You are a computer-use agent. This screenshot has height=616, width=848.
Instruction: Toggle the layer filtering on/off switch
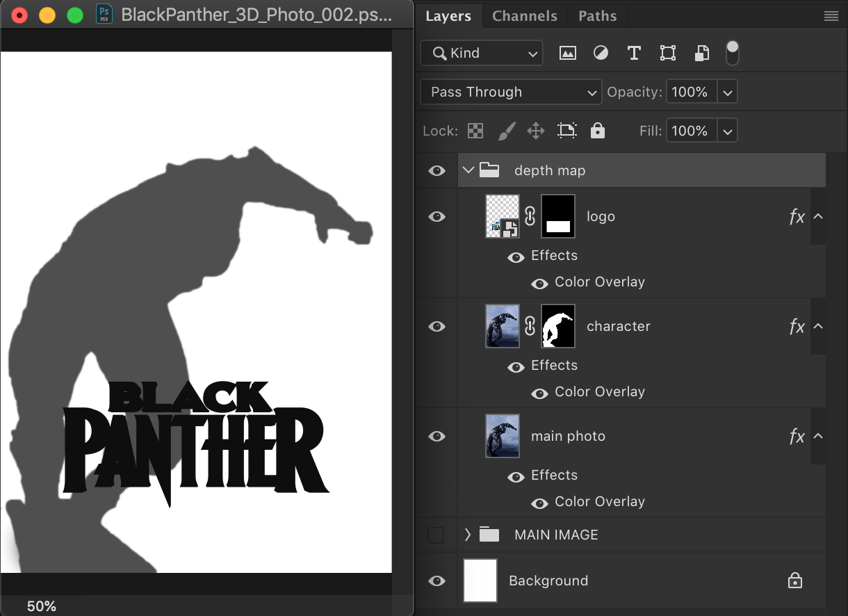point(732,53)
